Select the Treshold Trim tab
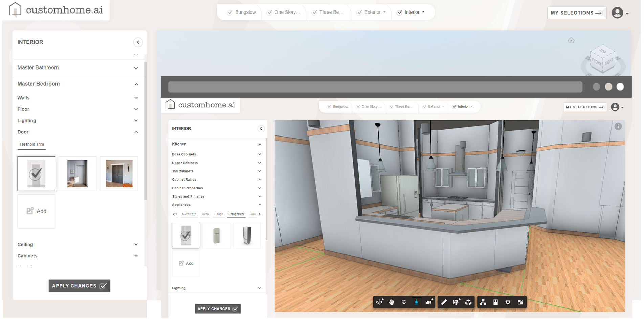This screenshot has width=644, height=321. [x=32, y=144]
